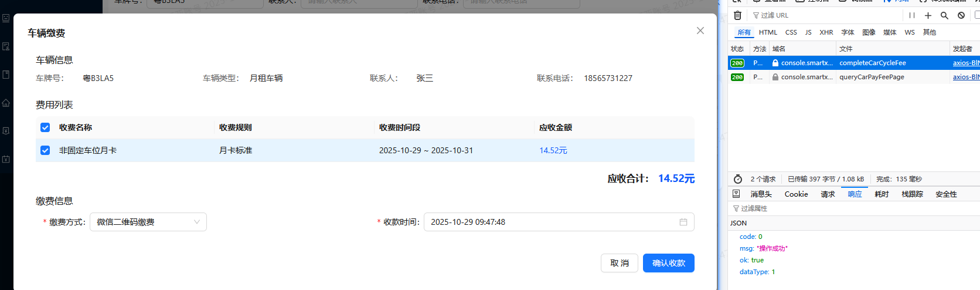Image resolution: width=980 pixels, height=290 pixels.
Task: Open the 请求 details tab
Action: point(828,194)
